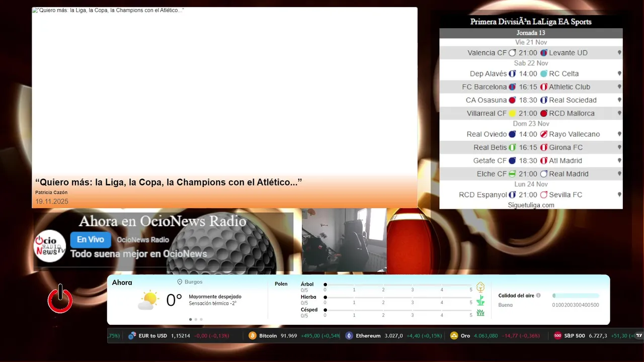Click the Valencia CF team badge
The height and width of the screenshot is (362, 644).
pyautogui.click(x=512, y=53)
